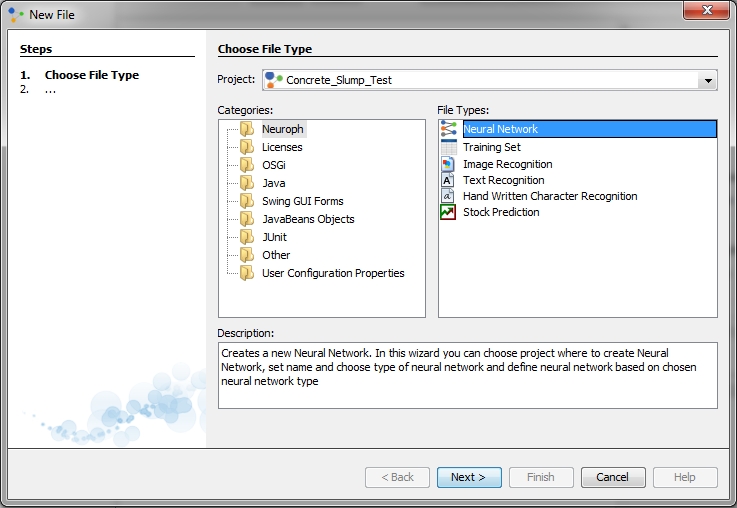Click the Neural Network file type icon
The width and height of the screenshot is (737, 508).
pyautogui.click(x=448, y=129)
